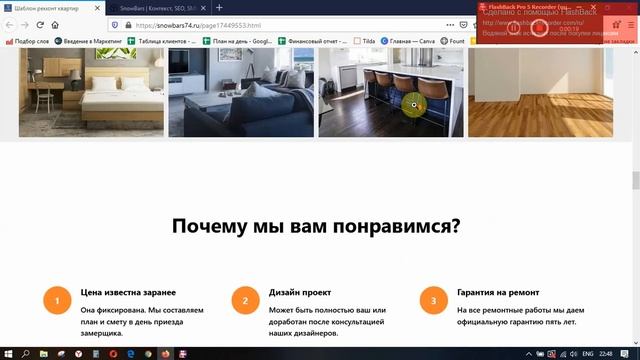The height and width of the screenshot is (360, 640).
Task: Click the На все ремонтные работы description
Action: 520,316
